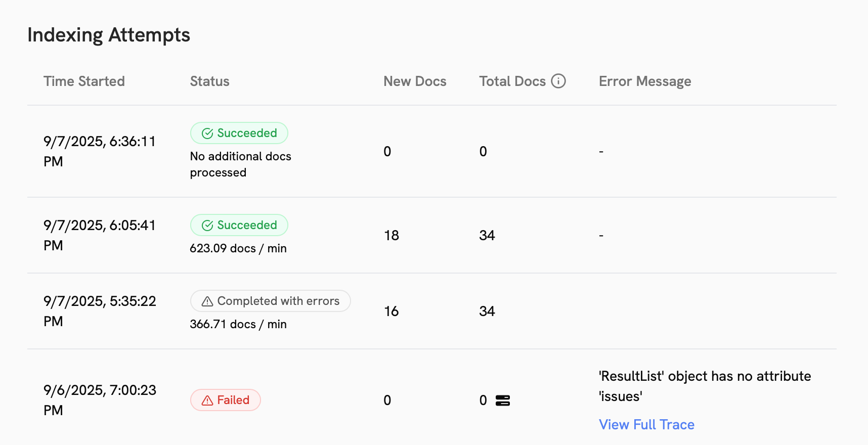The image size is (868, 445).
Task: Select the Completed with errors badge
Action: coord(270,301)
